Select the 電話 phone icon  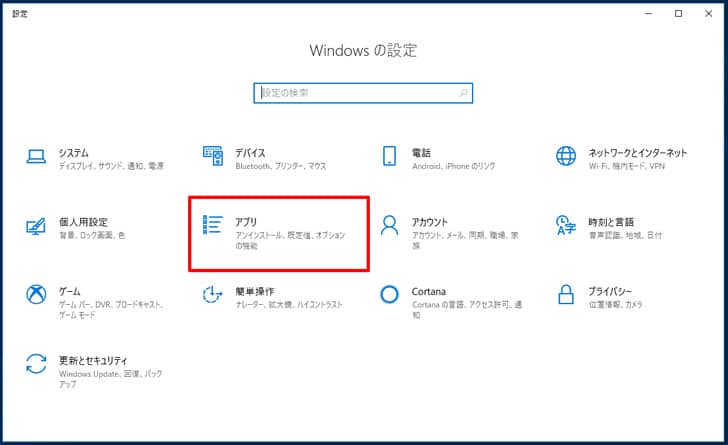pos(389,156)
